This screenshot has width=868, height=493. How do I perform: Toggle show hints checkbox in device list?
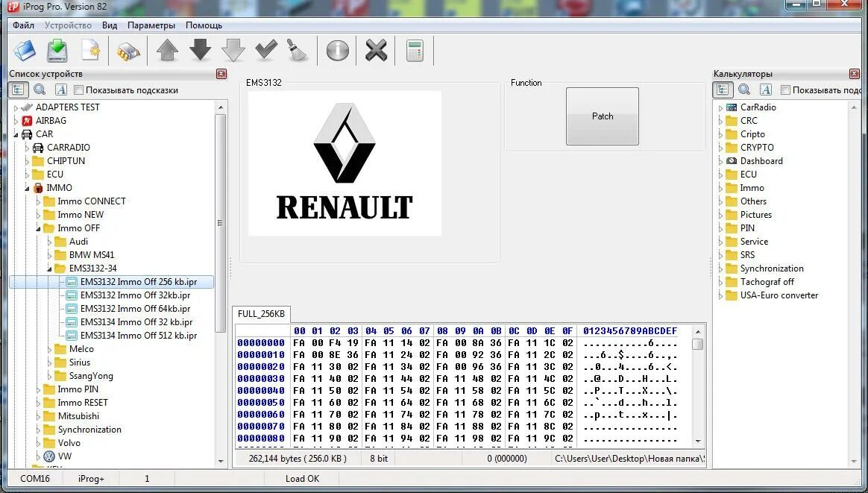[x=78, y=90]
